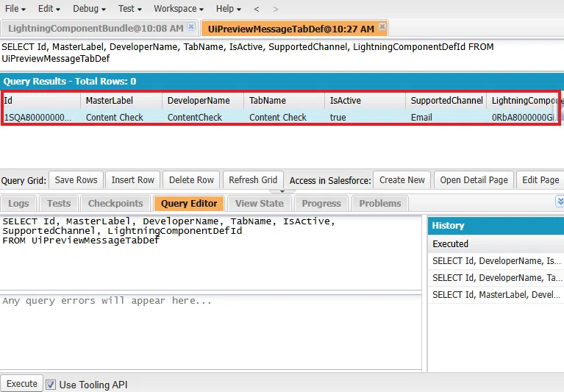The width and height of the screenshot is (564, 392).
Task: Select the MasterLabel cell 'Content Check'
Action: click(x=121, y=117)
